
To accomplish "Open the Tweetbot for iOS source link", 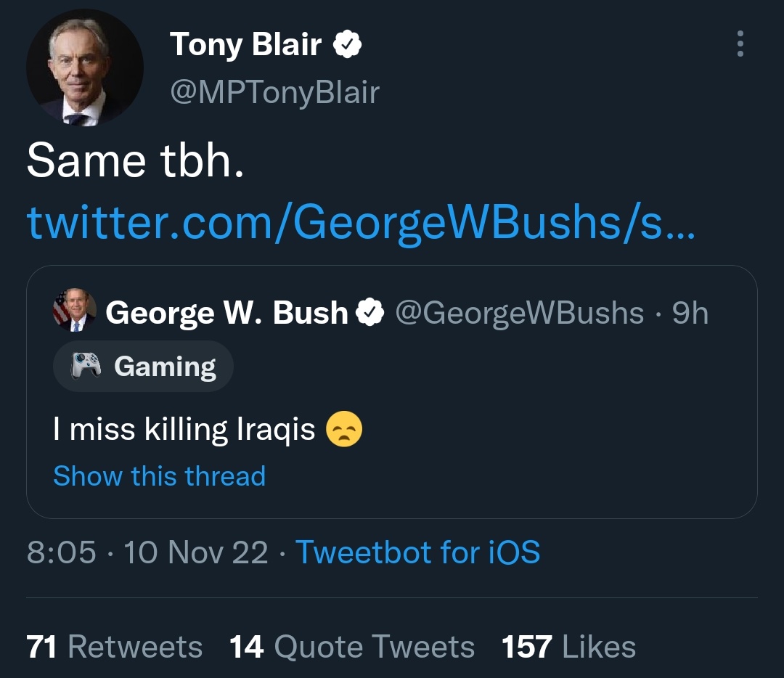I will 417,552.
